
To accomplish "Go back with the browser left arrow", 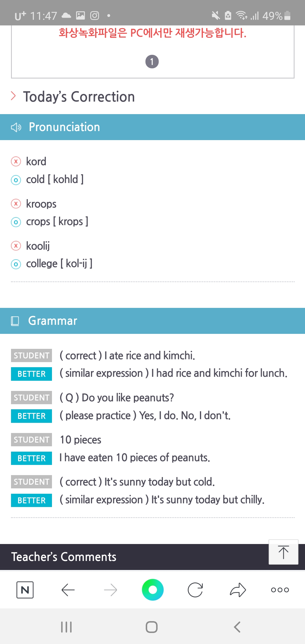I will coord(68,590).
